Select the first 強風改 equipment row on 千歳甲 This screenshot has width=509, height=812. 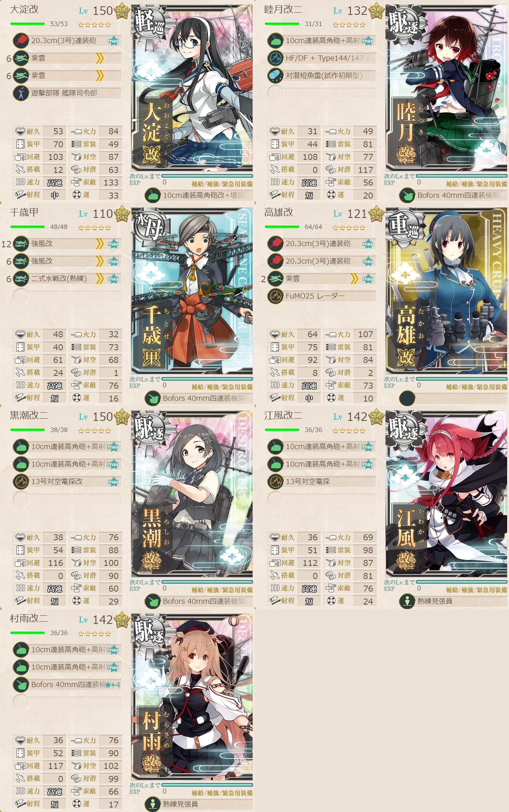click(67, 244)
